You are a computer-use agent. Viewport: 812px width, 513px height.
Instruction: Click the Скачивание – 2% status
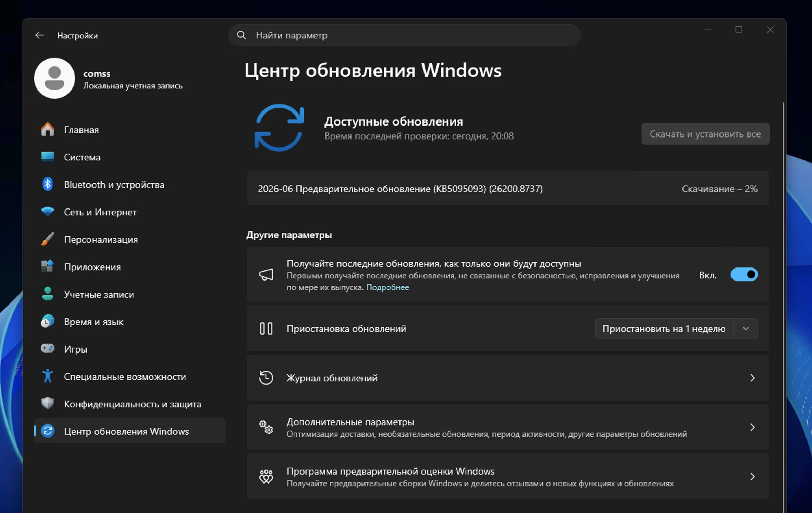(x=719, y=189)
